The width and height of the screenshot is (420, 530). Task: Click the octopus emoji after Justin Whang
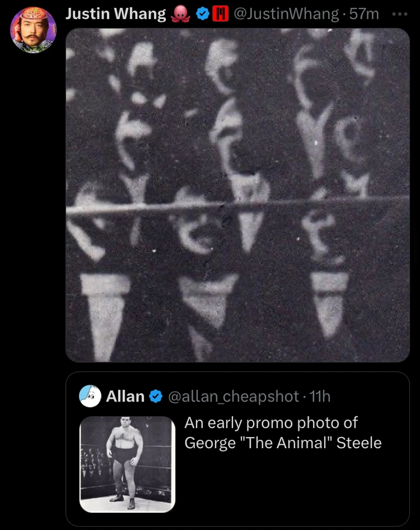pos(181,14)
